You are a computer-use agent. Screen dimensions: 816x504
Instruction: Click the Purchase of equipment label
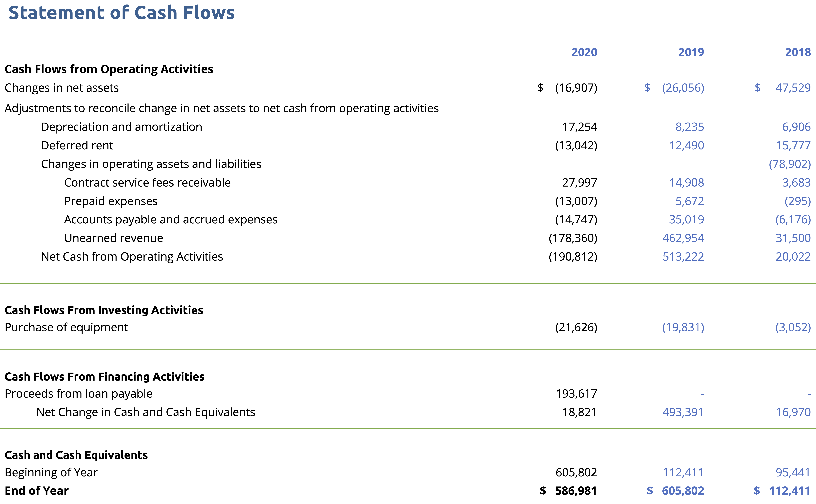point(66,328)
